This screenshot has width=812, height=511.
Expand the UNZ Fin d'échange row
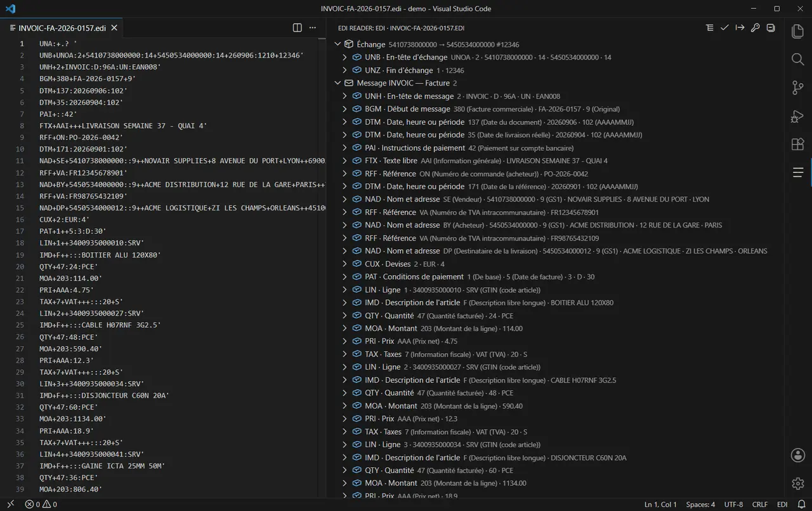pyautogui.click(x=345, y=70)
